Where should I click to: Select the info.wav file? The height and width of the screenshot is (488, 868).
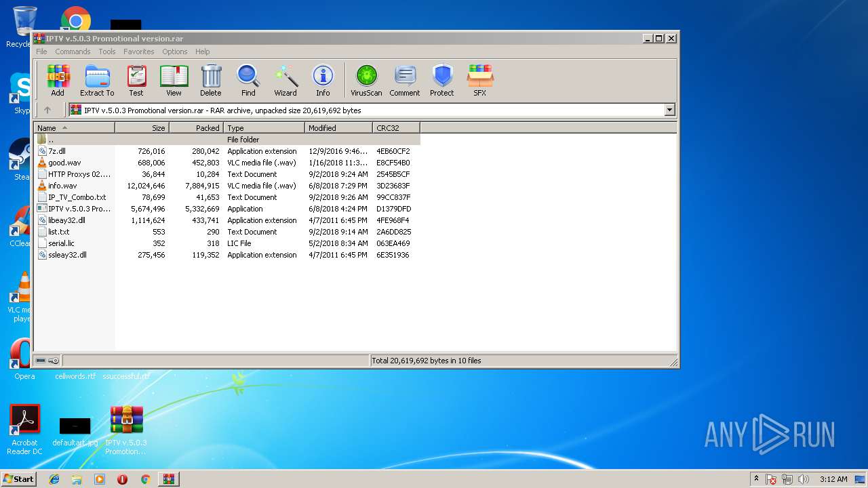[227, 186]
